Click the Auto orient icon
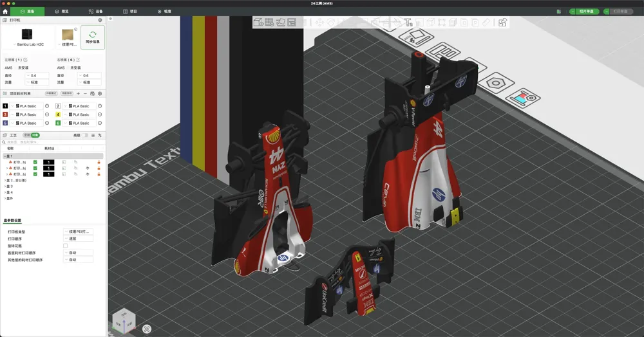The image size is (644, 337). 281,22
